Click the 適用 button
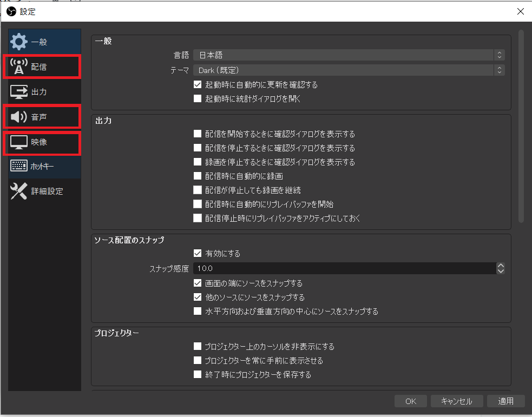The width and height of the screenshot is (532, 417). click(x=505, y=401)
